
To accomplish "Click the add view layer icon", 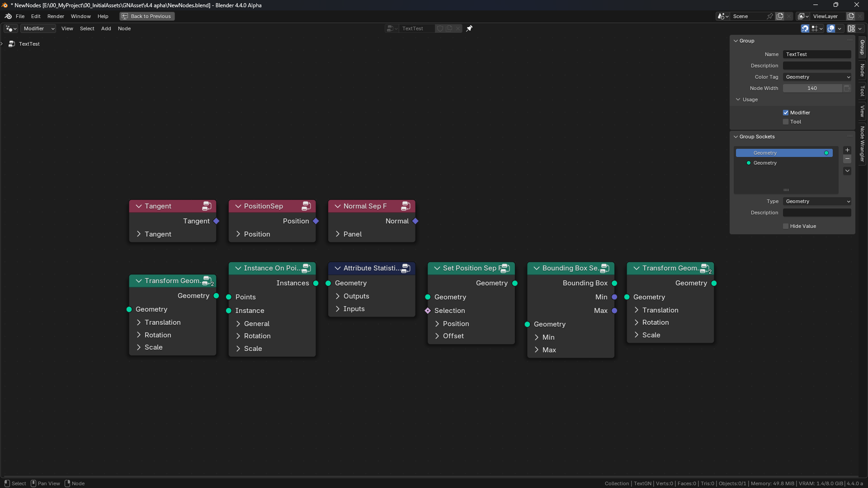I will [850, 16].
